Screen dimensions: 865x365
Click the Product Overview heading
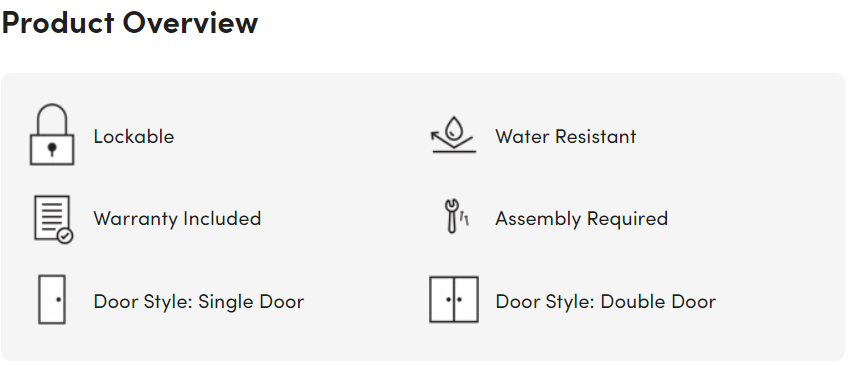click(x=130, y=23)
